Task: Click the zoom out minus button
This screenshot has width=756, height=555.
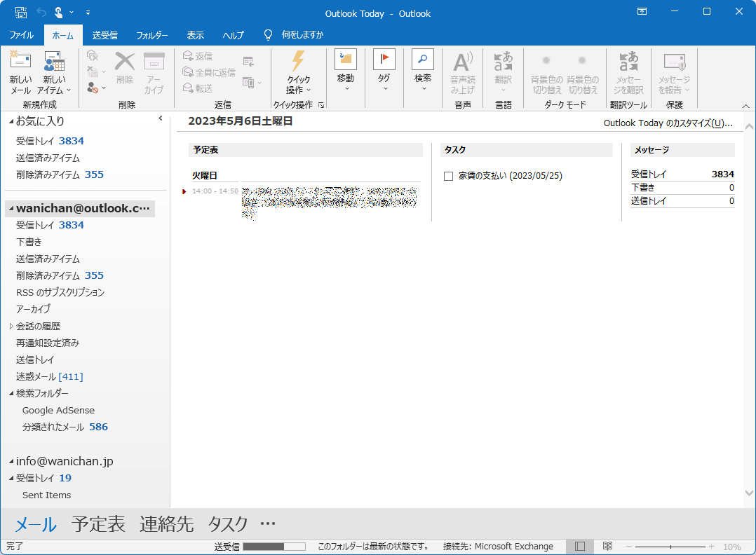Action: 628,547
